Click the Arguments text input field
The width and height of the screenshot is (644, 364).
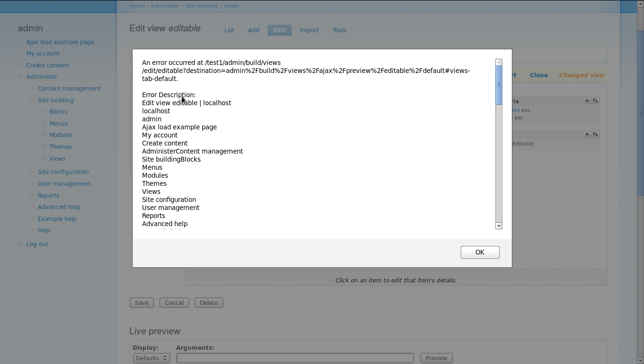tap(295, 358)
